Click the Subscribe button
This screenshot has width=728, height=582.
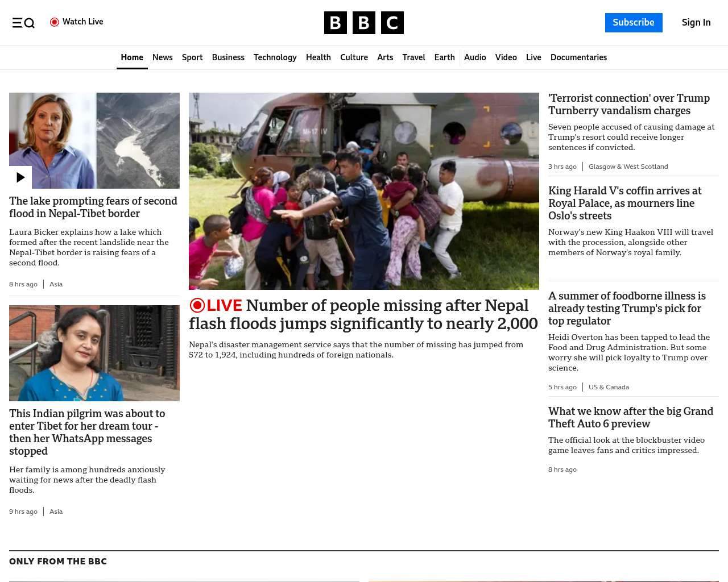[634, 23]
